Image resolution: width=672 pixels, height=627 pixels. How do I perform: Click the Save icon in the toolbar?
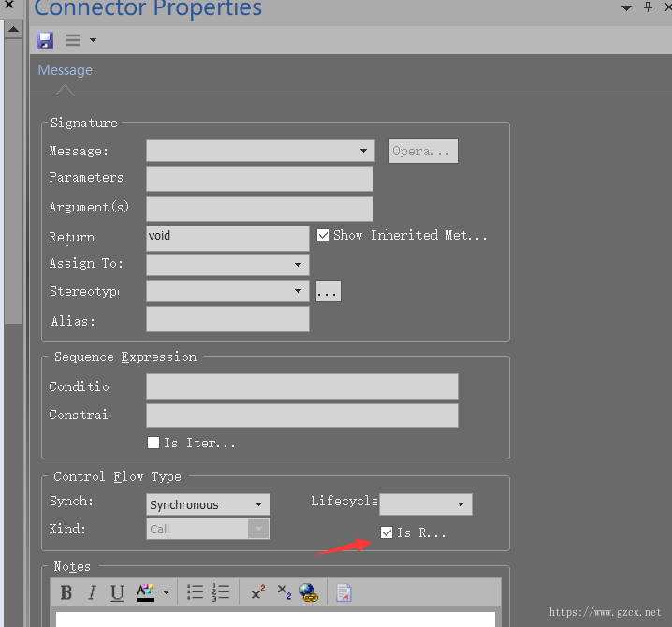pyautogui.click(x=45, y=40)
